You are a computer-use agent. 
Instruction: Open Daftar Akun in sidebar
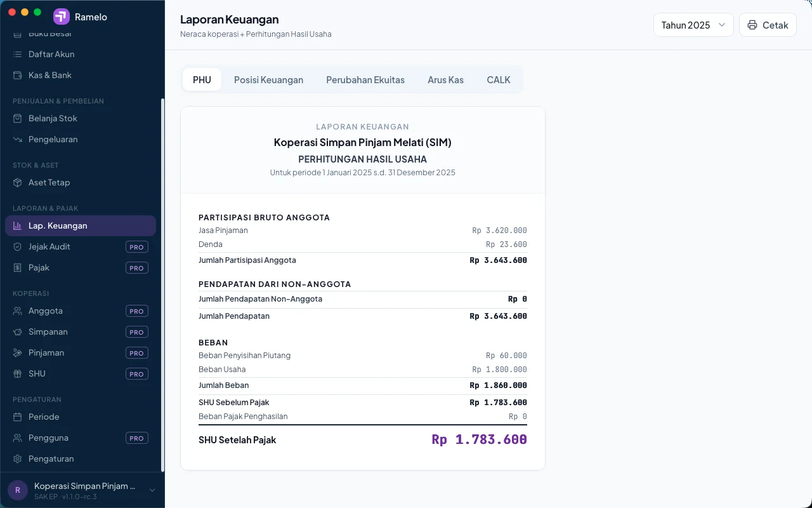(x=81, y=54)
